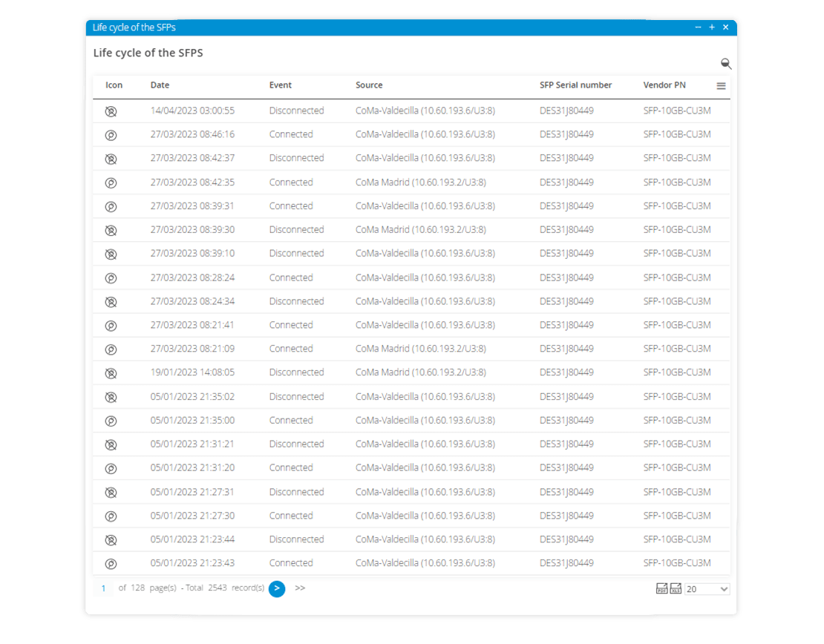
Task: Sort by the SFP Serial number header
Action: (x=575, y=85)
